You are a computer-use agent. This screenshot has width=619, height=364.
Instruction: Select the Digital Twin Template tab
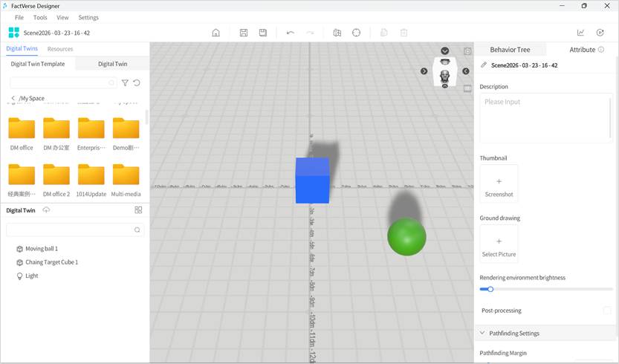(38, 64)
